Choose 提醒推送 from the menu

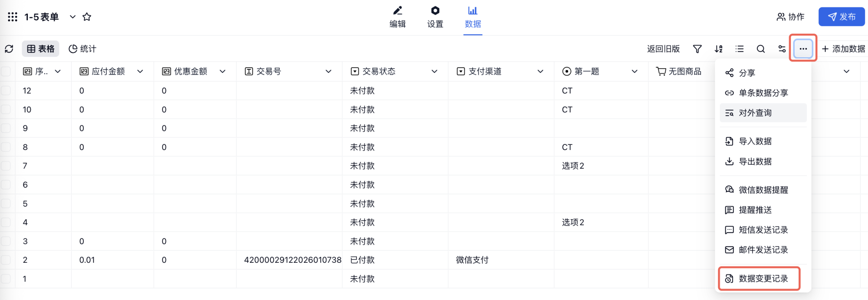coord(763,210)
